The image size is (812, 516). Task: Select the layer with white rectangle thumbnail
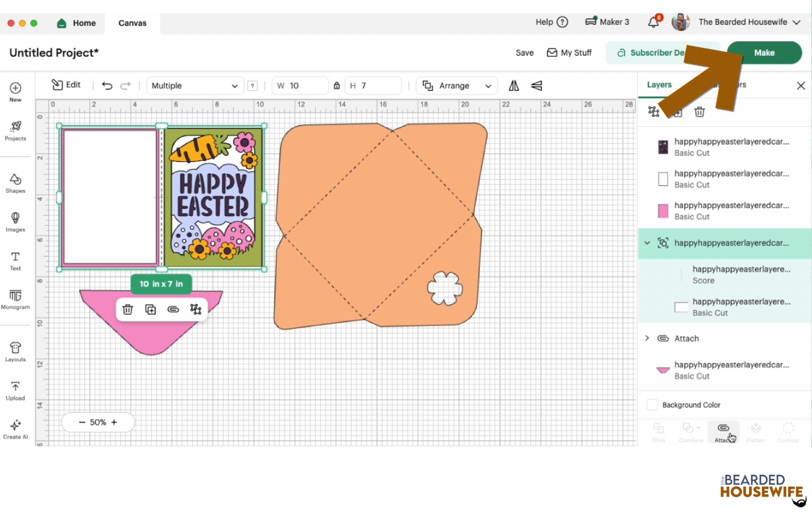click(x=725, y=179)
